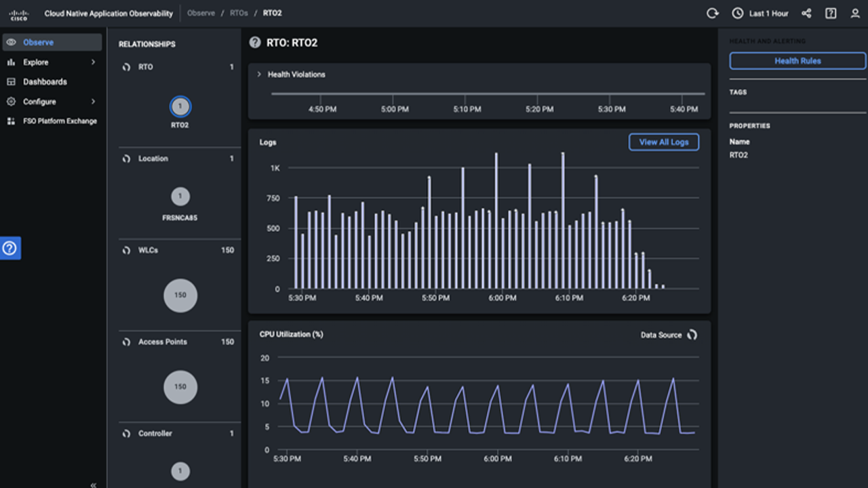868x488 pixels.
Task: Click the View All Logs button
Action: (663, 142)
